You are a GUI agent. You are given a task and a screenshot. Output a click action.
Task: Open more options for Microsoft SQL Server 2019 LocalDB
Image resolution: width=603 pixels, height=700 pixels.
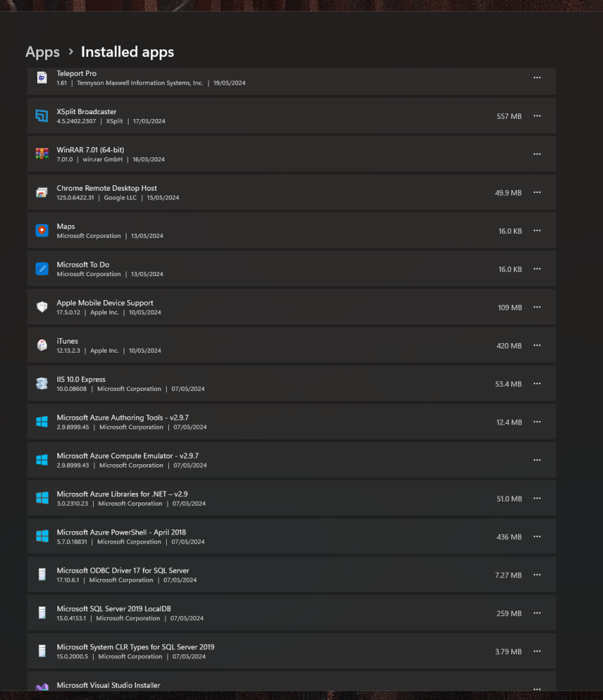coord(537,613)
